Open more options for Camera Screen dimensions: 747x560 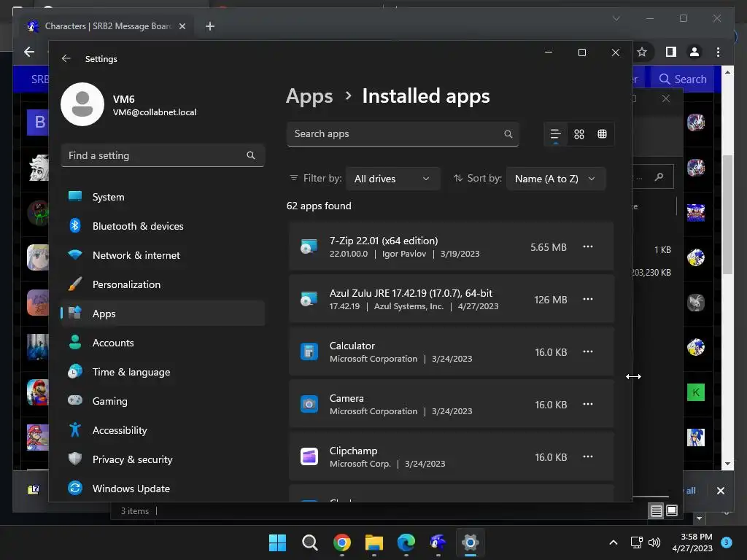point(588,404)
